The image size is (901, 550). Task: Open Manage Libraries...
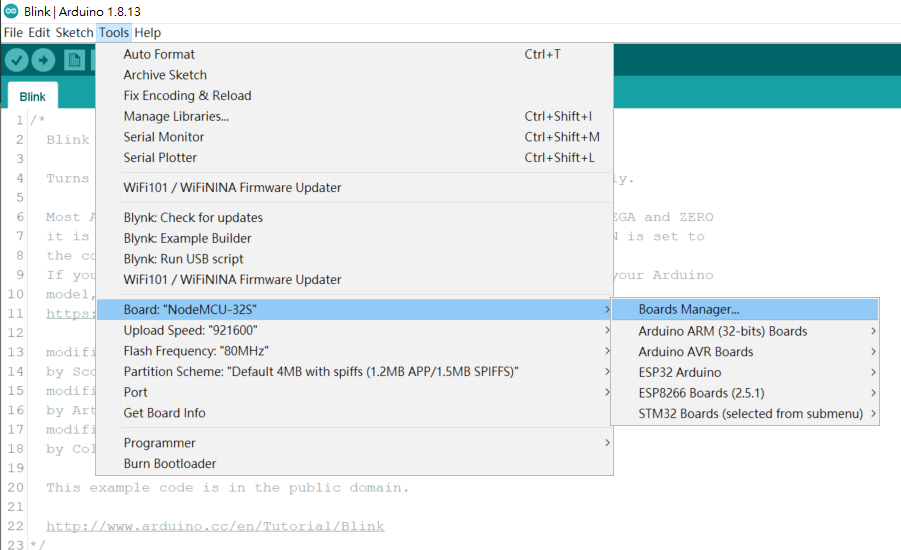pyautogui.click(x=355, y=116)
